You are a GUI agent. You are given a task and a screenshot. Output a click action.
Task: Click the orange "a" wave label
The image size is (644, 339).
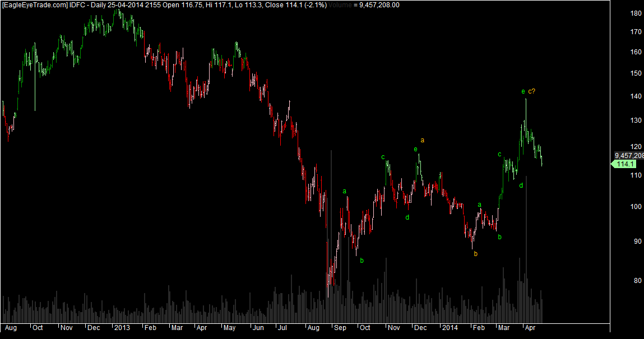point(422,140)
